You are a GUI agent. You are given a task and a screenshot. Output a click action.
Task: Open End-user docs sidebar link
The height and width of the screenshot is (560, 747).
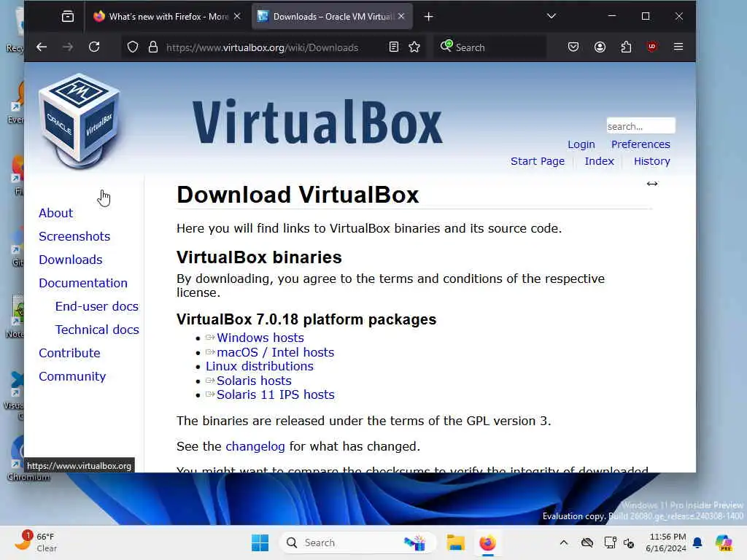97,307
